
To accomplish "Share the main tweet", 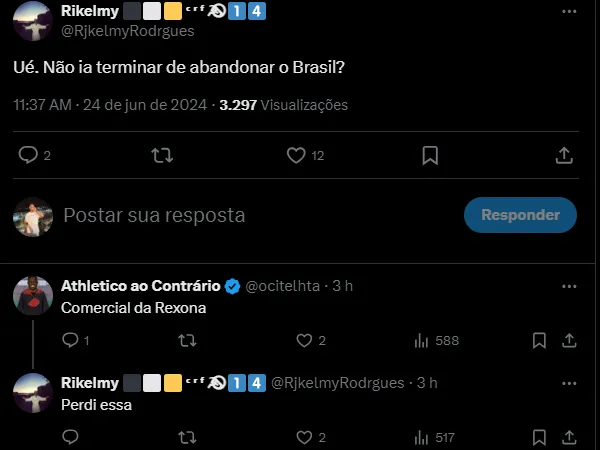I will [x=564, y=155].
